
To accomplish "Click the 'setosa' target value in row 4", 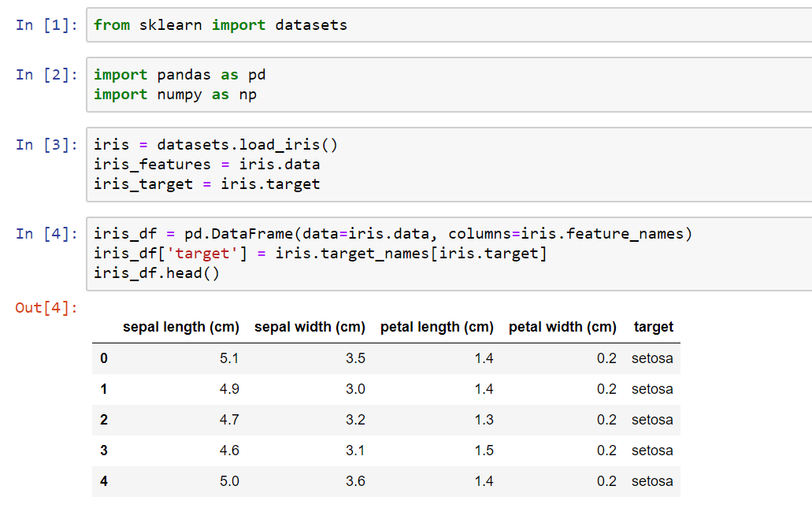I will pos(652,481).
